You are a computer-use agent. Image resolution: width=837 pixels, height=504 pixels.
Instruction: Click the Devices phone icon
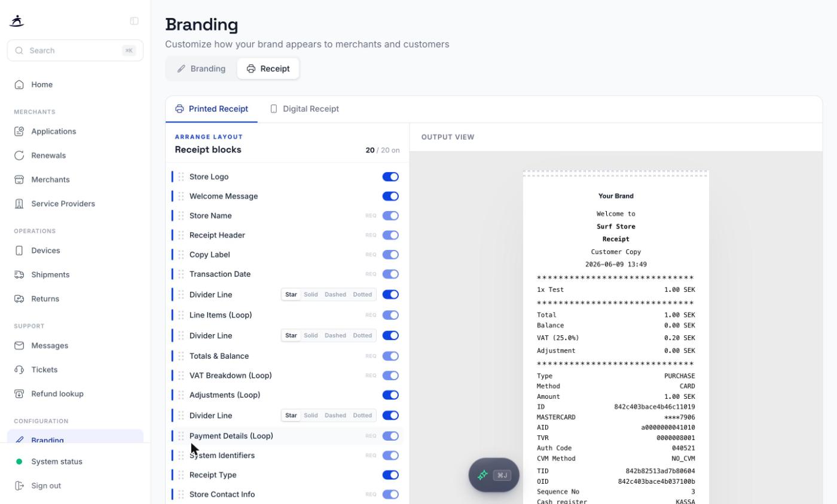[19, 251]
